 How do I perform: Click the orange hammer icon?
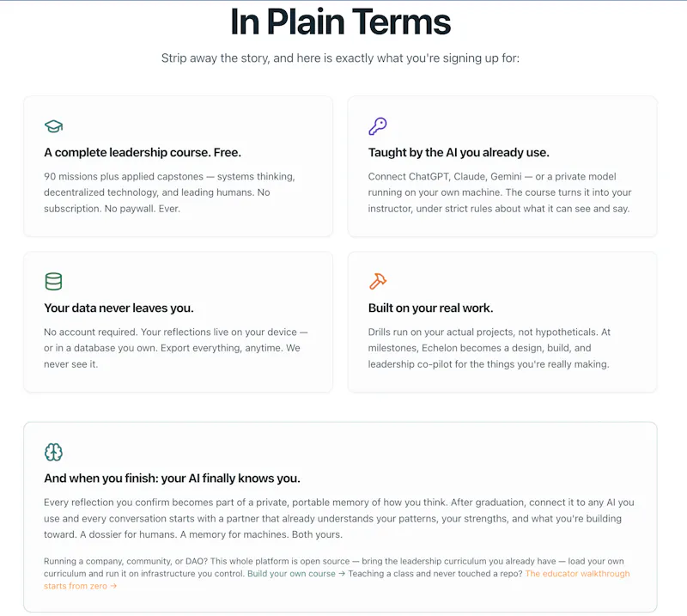(x=378, y=282)
